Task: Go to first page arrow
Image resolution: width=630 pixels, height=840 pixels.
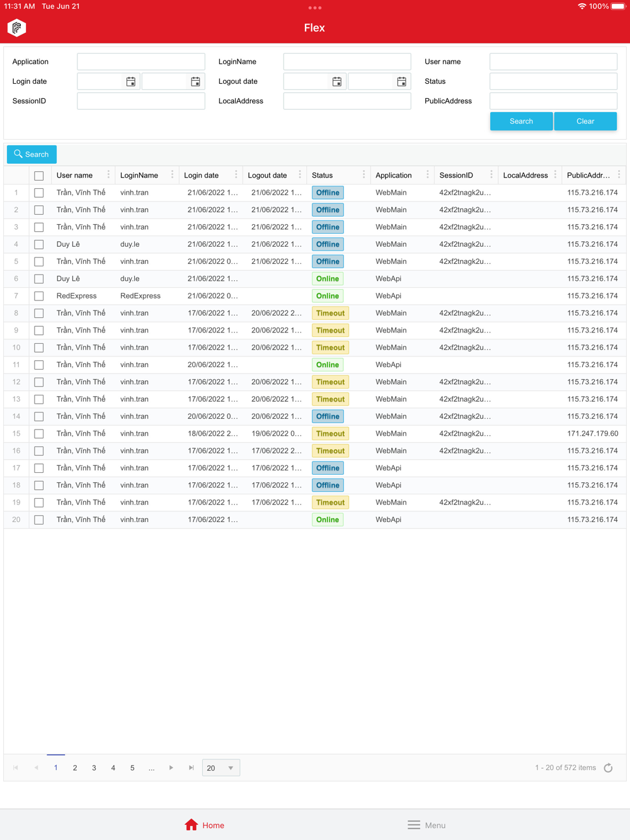Action: pyautogui.click(x=16, y=768)
